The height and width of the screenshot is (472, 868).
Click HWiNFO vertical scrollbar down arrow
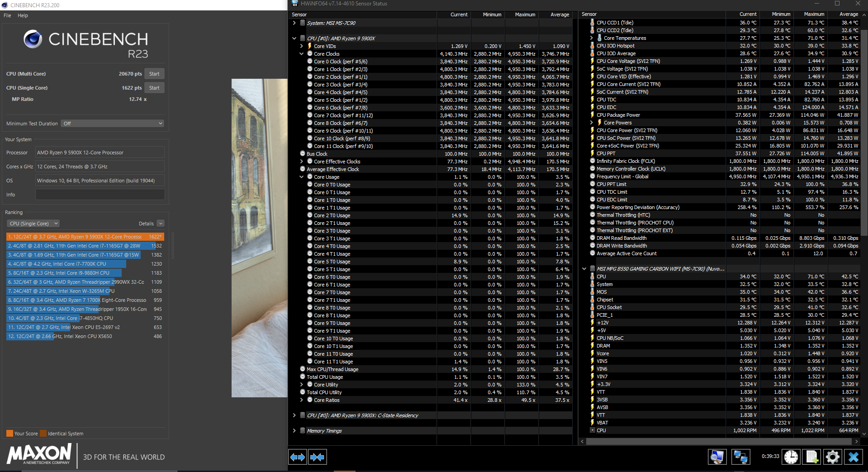[x=864, y=434]
